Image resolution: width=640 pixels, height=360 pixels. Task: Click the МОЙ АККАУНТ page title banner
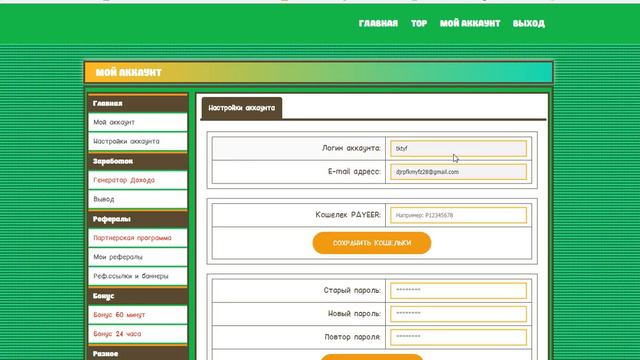tap(318, 72)
